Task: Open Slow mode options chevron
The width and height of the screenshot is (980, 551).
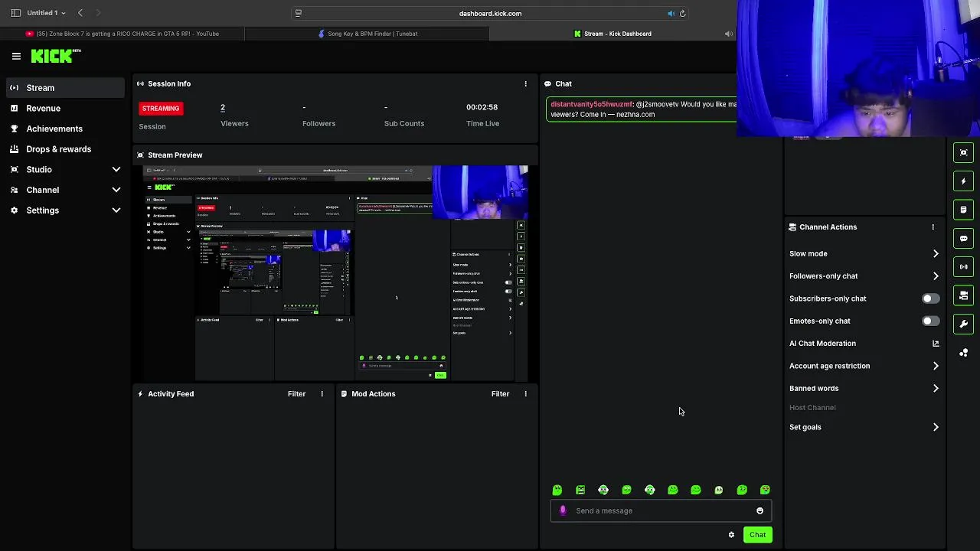Action: click(x=936, y=254)
